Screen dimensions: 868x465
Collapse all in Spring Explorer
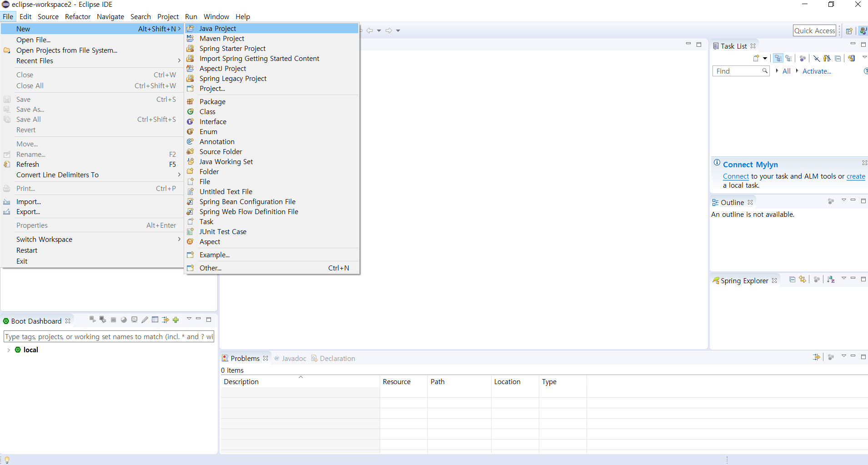[792, 280]
